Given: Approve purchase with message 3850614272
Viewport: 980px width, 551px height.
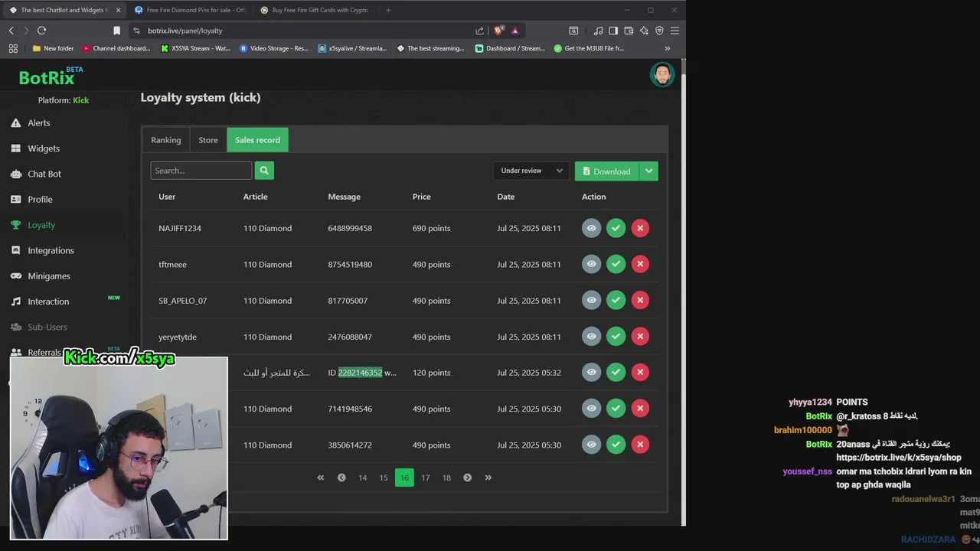Looking at the screenshot, I should 616,444.
